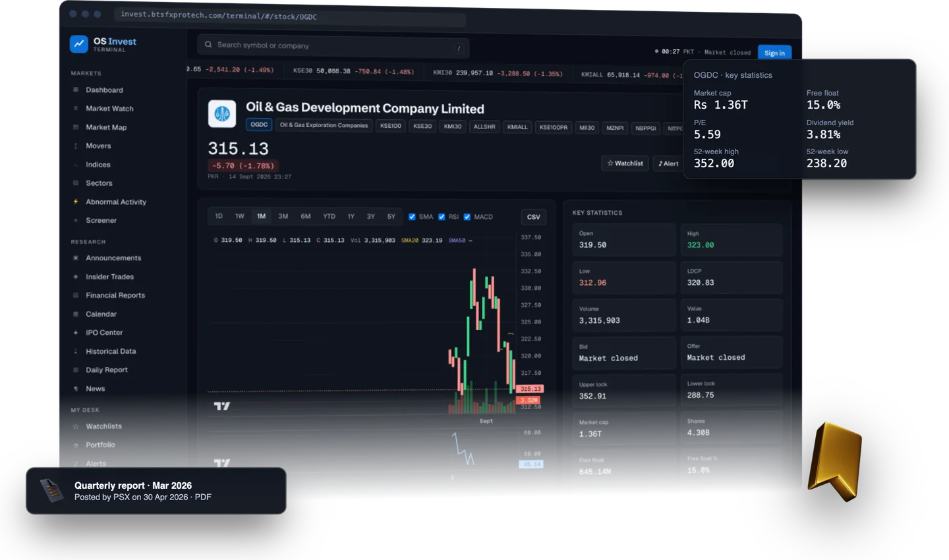Go to IPO Center
Viewport: 949px width, 560px height.
104,333
